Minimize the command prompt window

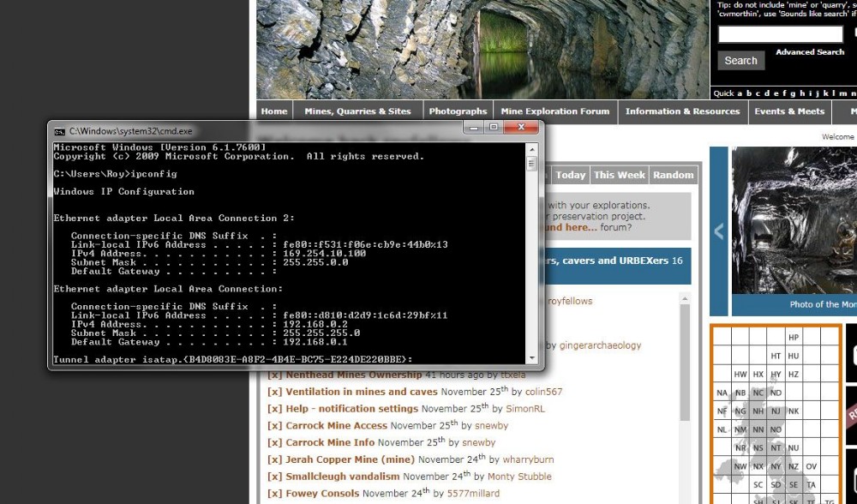coord(473,128)
